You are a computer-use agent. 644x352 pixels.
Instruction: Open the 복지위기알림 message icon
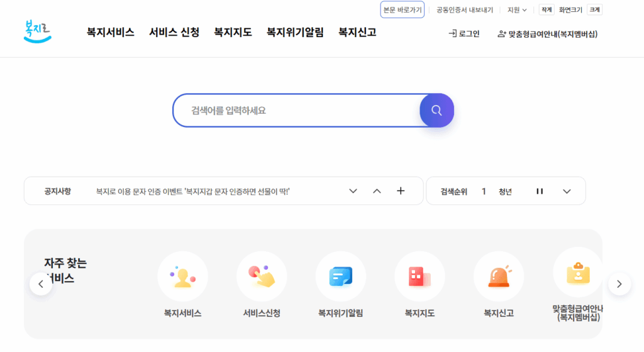340,277
